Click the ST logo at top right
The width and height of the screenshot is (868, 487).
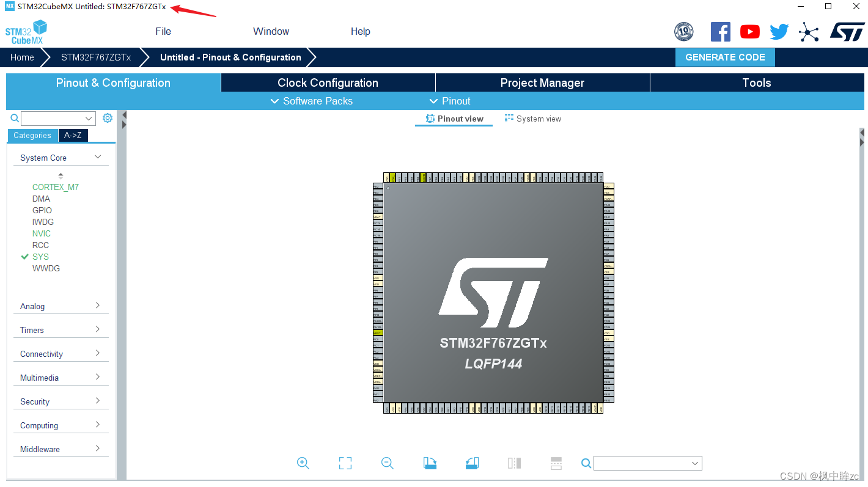(847, 31)
